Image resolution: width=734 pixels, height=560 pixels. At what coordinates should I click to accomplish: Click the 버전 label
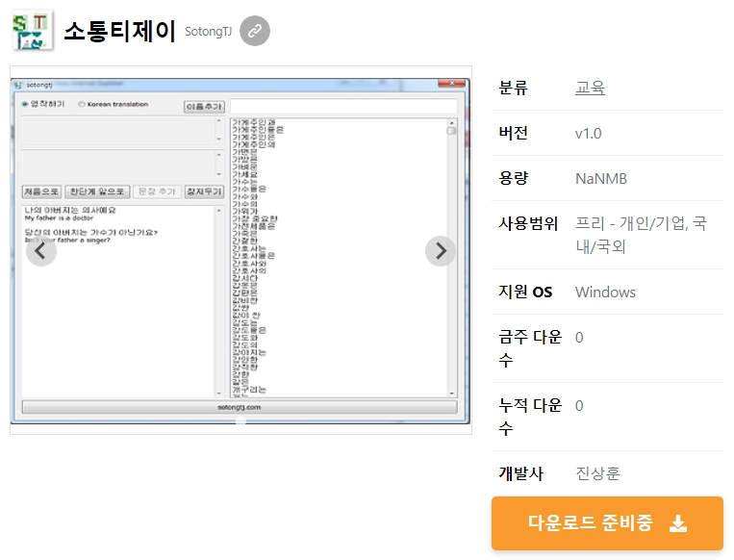pyautogui.click(x=514, y=133)
